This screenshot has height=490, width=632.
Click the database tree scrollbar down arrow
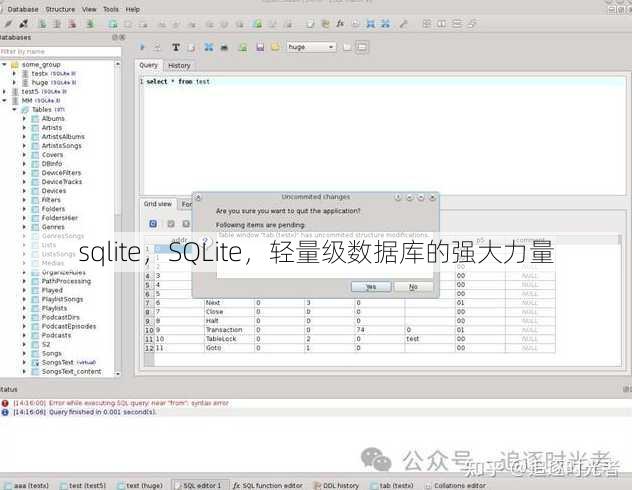pyautogui.click(x=118, y=374)
